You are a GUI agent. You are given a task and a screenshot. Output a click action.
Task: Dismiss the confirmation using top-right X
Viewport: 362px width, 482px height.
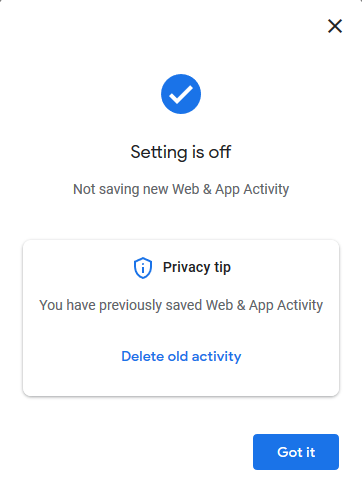click(335, 26)
